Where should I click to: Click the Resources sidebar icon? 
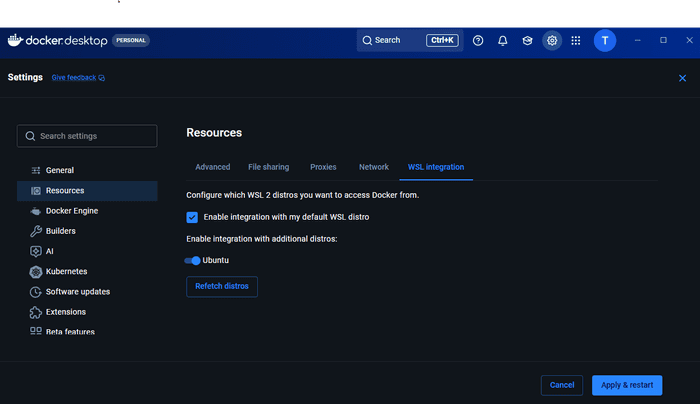[x=36, y=191]
